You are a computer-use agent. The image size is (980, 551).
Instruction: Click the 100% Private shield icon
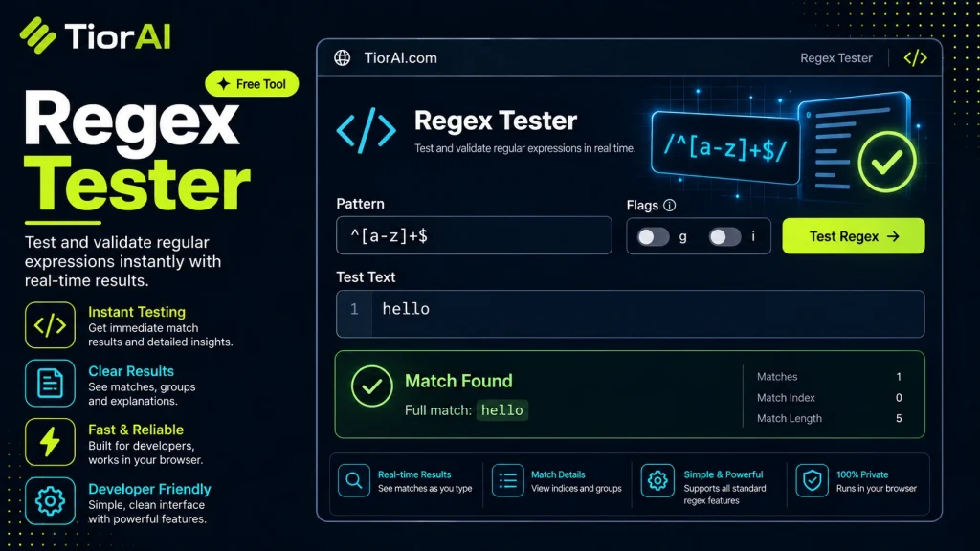coord(812,480)
